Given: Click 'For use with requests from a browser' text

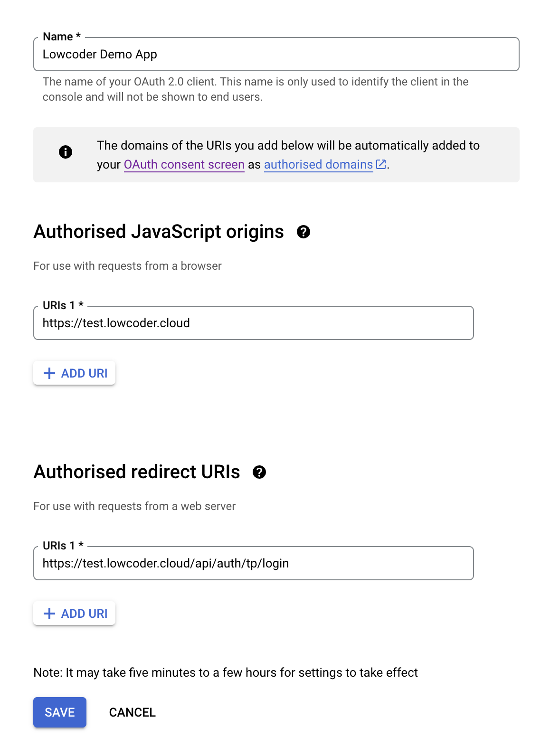Looking at the screenshot, I should pyautogui.click(x=127, y=266).
